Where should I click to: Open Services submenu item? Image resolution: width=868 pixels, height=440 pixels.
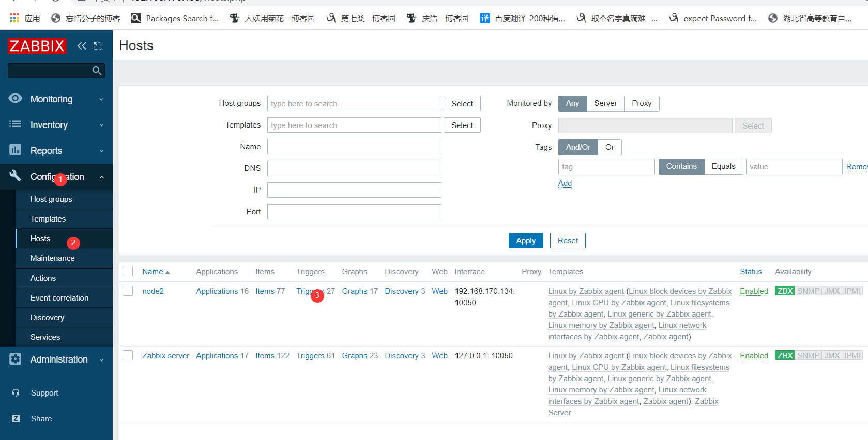pyautogui.click(x=64, y=337)
